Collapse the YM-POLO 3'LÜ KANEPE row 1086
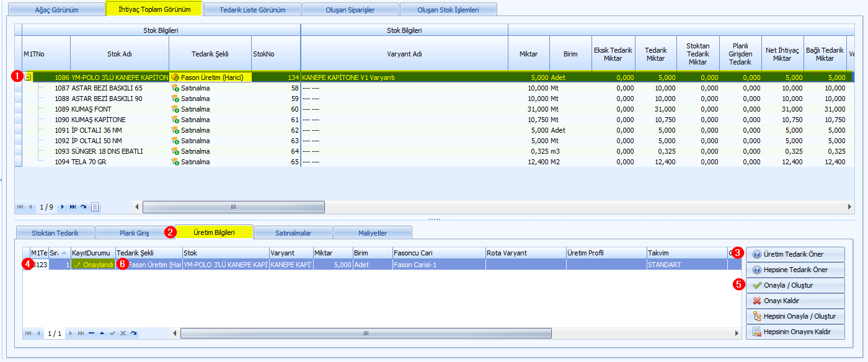 tap(28, 77)
